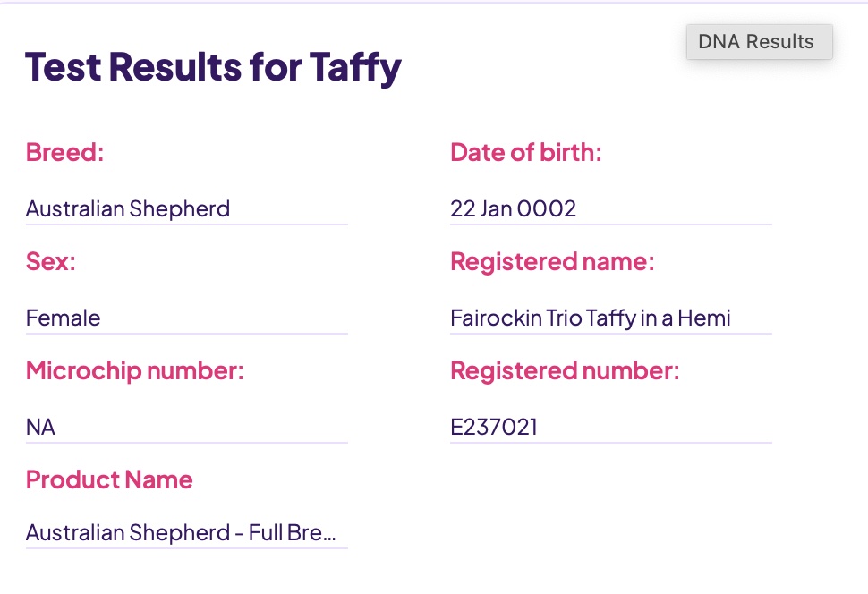Image resolution: width=868 pixels, height=594 pixels.
Task: Select the Breed field showing Australian Shepherd
Action: click(x=128, y=208)
